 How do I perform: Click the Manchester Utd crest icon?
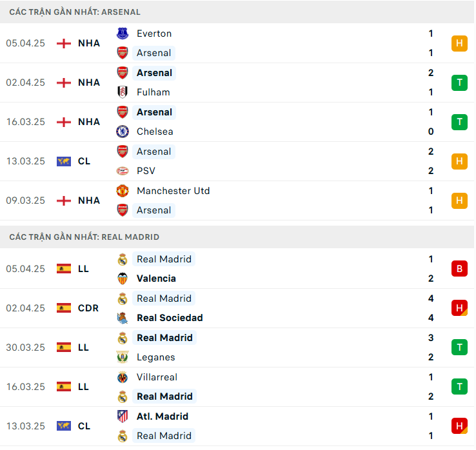point(123,191)
